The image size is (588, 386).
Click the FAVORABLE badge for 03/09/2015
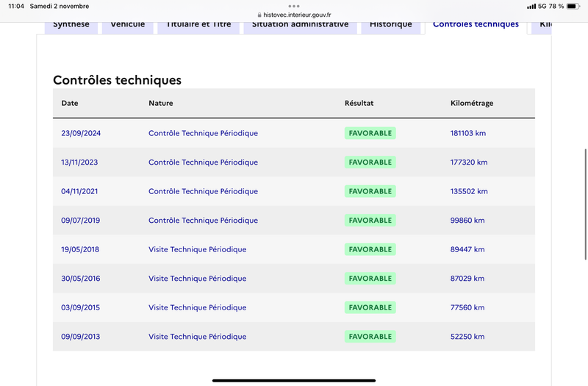370,307
